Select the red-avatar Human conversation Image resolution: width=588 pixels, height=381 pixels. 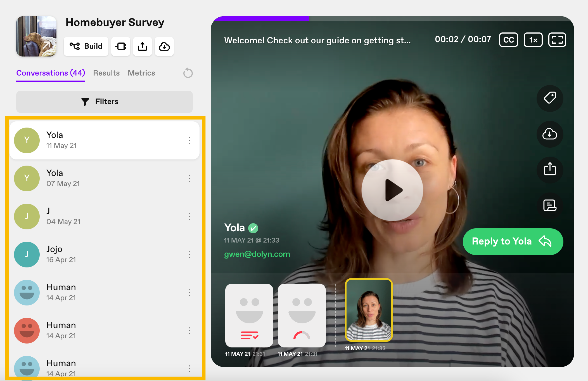(105, 331)
